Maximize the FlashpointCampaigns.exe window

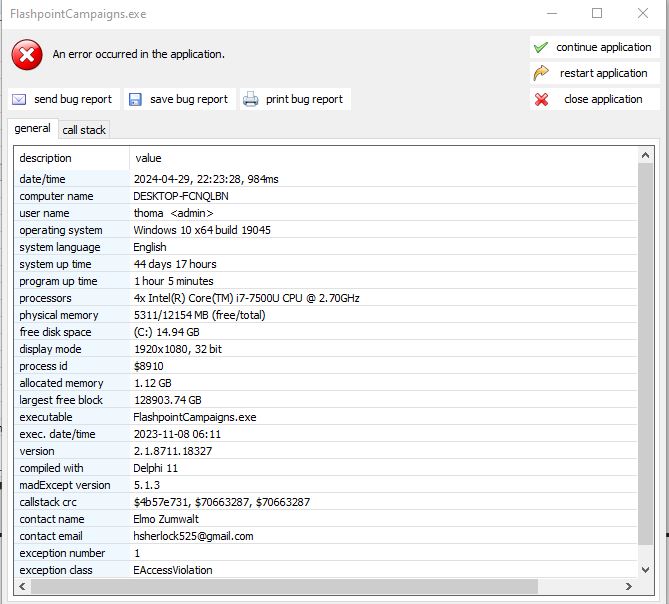pos(597,13)
